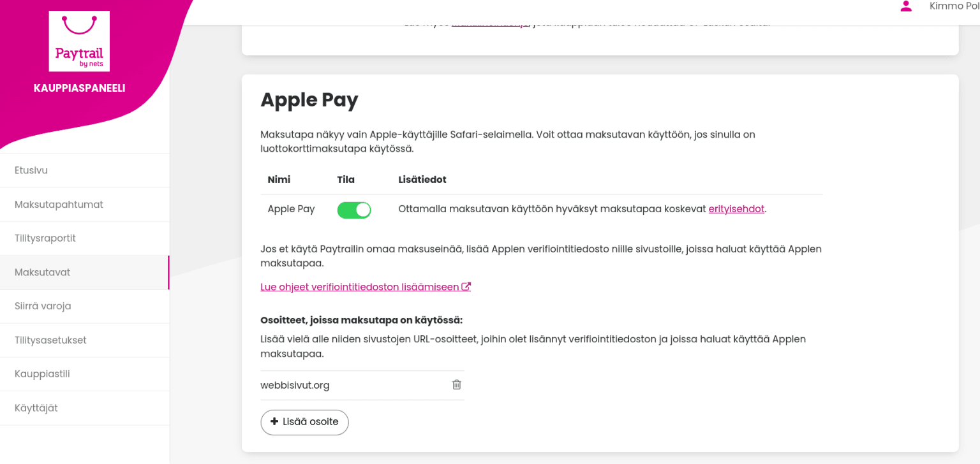Open the Käyttäjät page
The width and height of the screenshot is (980, 464).
pyautogui.click(x=36, y=408)
